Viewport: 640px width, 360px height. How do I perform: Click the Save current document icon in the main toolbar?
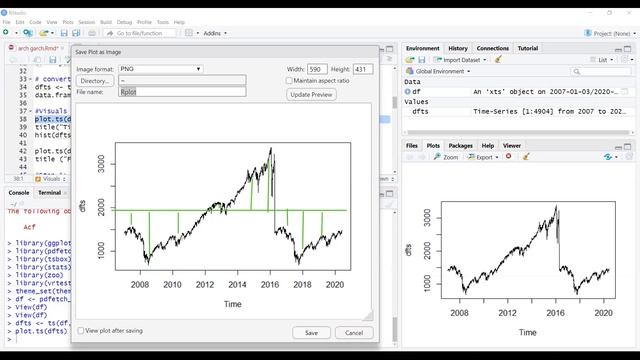pyautogui.click(x=64, y=33)
